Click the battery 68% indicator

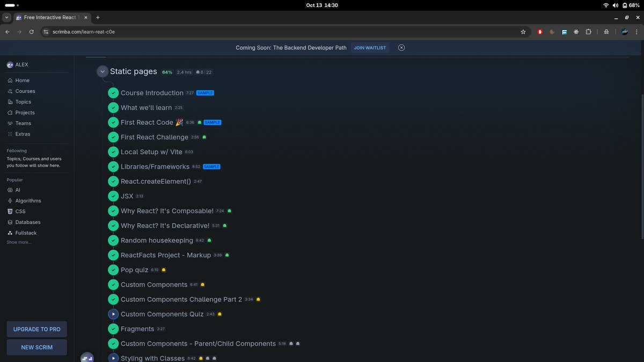tap(630, 5)
